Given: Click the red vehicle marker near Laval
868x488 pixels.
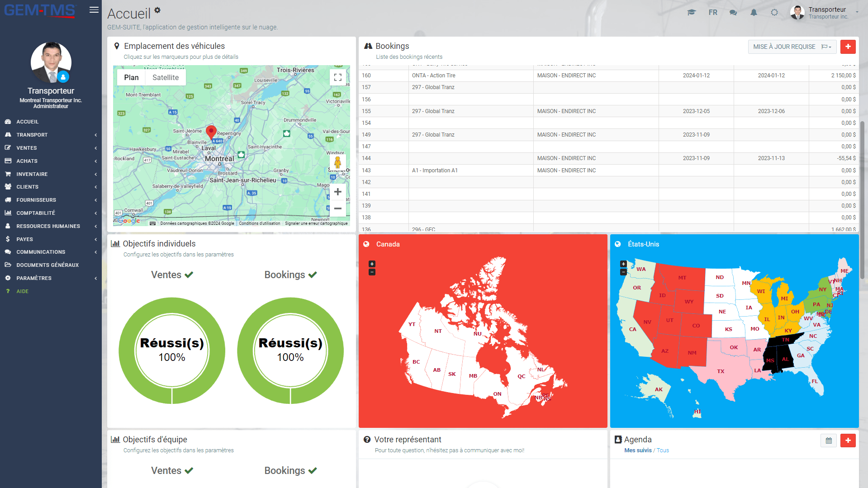Looking at the screenshot, I should (x=211, y=132).
